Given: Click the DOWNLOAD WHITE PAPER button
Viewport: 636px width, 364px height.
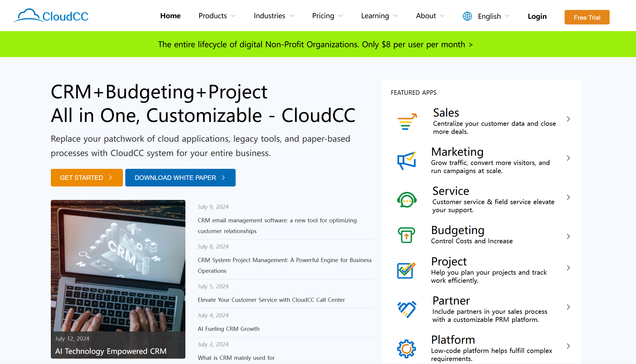Looking at the screenshot, I should pos(180,178).
